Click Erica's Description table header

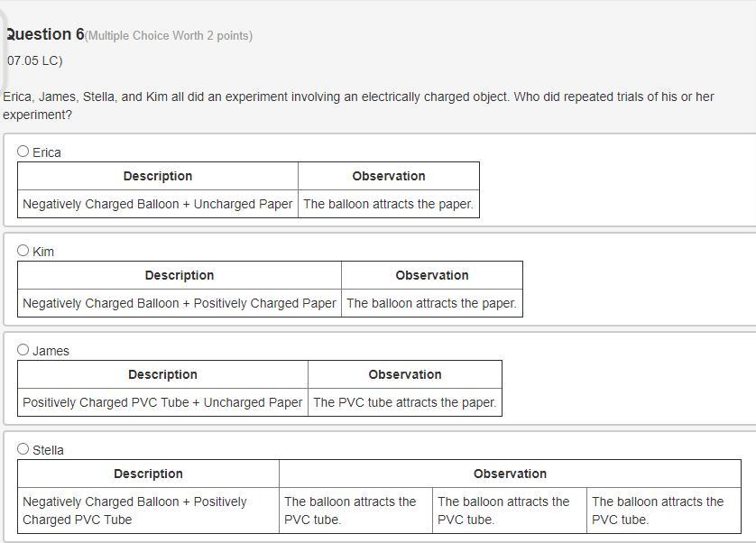pyautogui.click(x=158, y=176)
